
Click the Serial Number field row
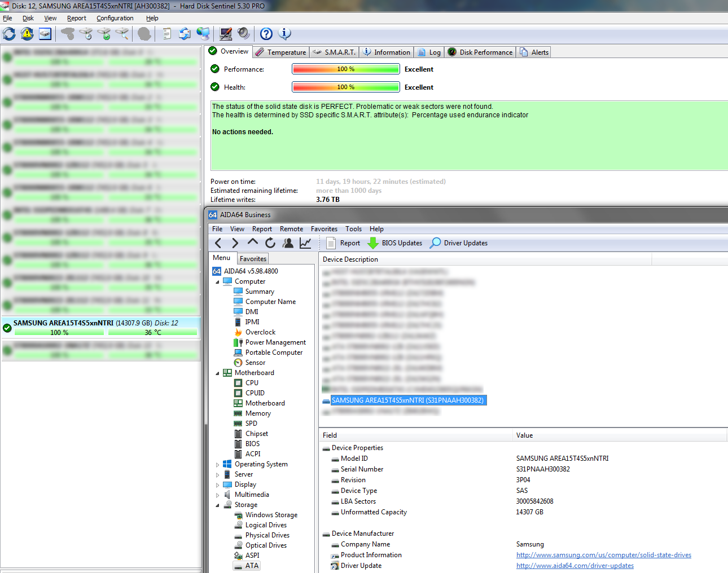pyautogui.click(x=523, y=469)
